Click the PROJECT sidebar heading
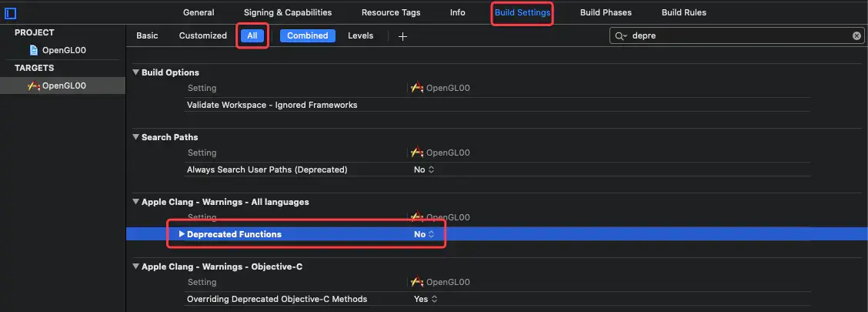868x312 pixels. (35, 32)
